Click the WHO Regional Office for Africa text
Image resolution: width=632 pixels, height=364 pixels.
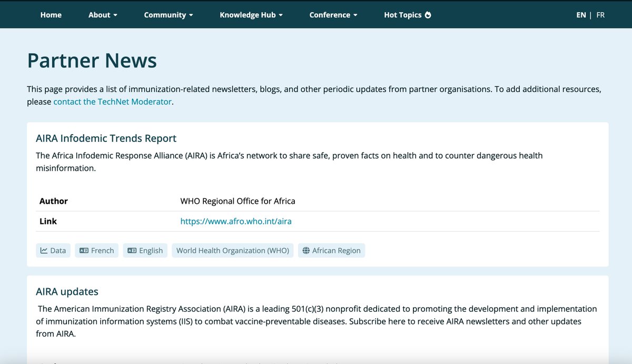(238, 201)
